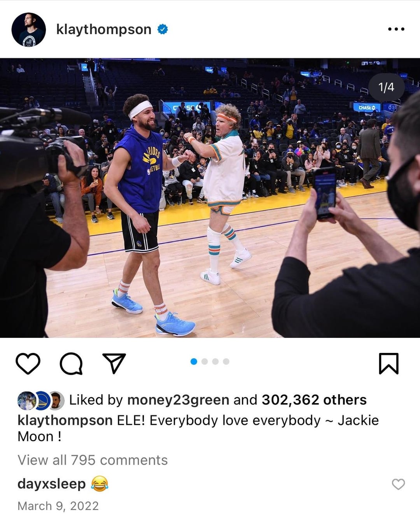Share the post with the paper plane icon
The height and width of the screenshot is (524, 420).
pyautogui.click(x=114, y=363)
